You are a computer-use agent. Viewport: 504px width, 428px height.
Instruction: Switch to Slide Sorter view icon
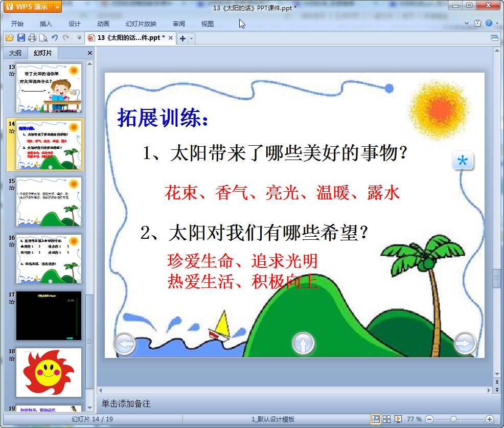click(x=386, y=419)
